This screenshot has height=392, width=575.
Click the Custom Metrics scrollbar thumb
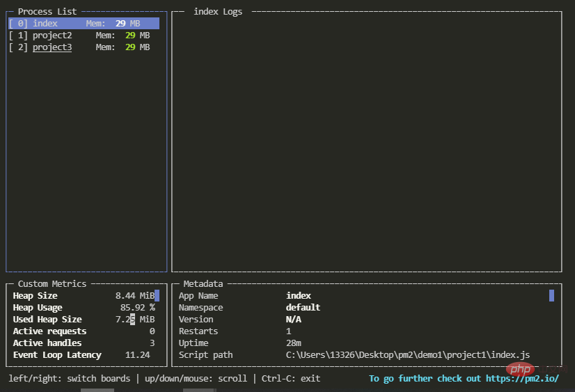[x=157, y=295]
